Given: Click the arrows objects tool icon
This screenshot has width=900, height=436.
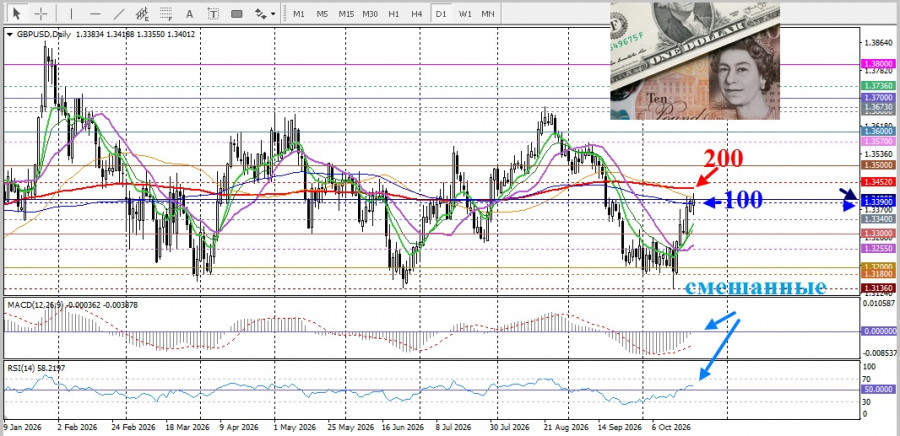Looking at the screenshot, I should (x=261, y=13).
